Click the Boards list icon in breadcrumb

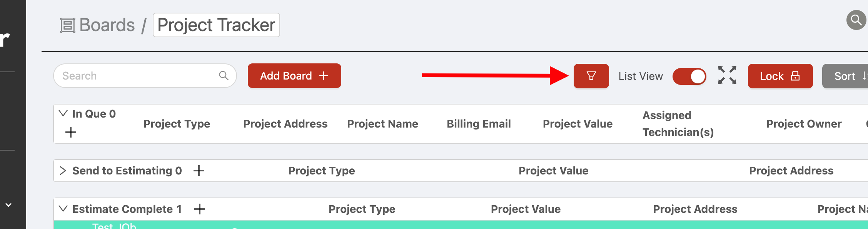pyautogui.click(x=67, y=25)
